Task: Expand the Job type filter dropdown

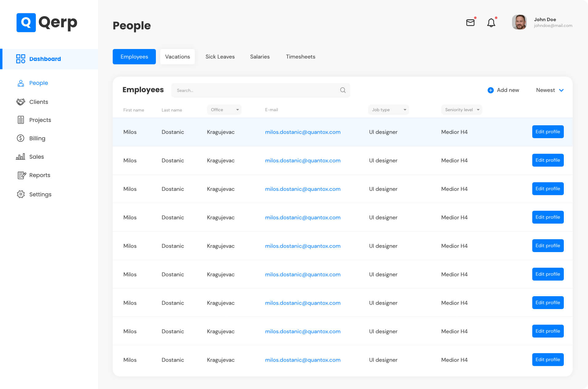Action: click(x=388, y=110)
